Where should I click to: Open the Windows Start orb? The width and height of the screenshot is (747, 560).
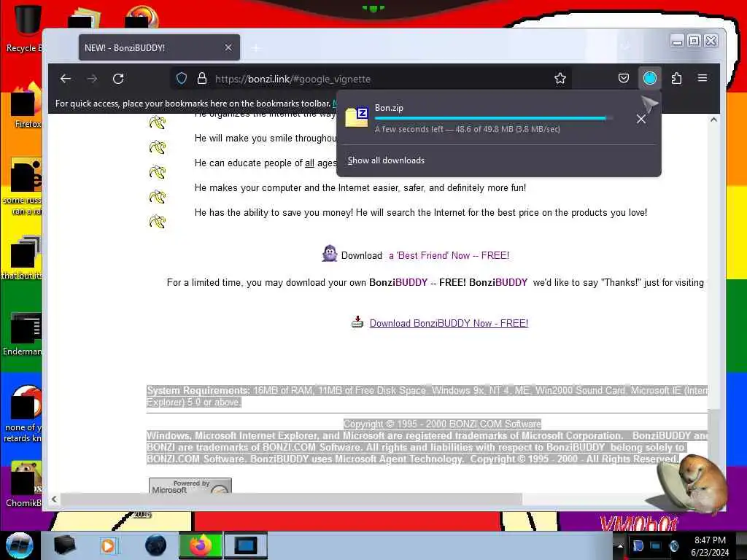click(x=20, y=545)
